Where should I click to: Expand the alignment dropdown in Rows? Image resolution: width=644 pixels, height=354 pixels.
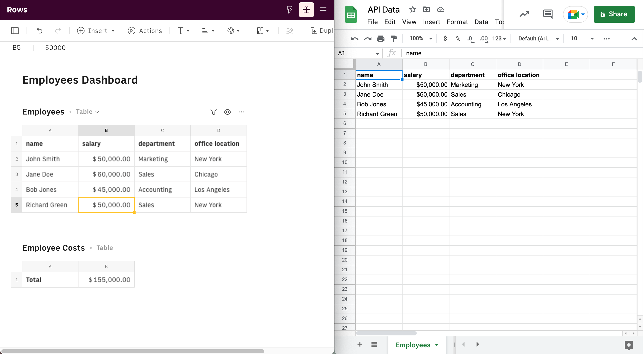(208, 30)
